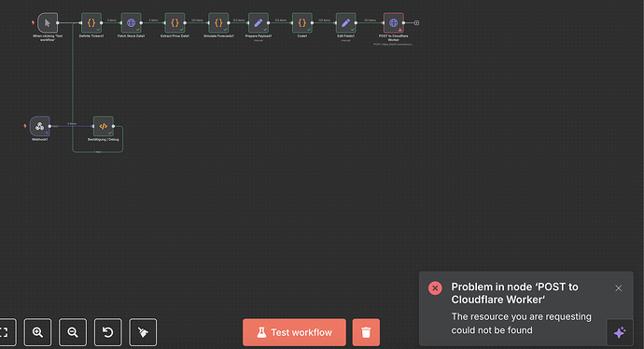644x349 pixels.
Task: Select the manual trigger node
Action: point(48,23)
